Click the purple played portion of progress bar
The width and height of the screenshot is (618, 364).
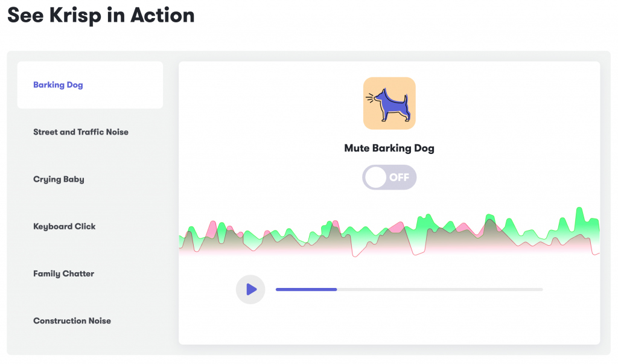pyautogui.click(x=306, y=290)
